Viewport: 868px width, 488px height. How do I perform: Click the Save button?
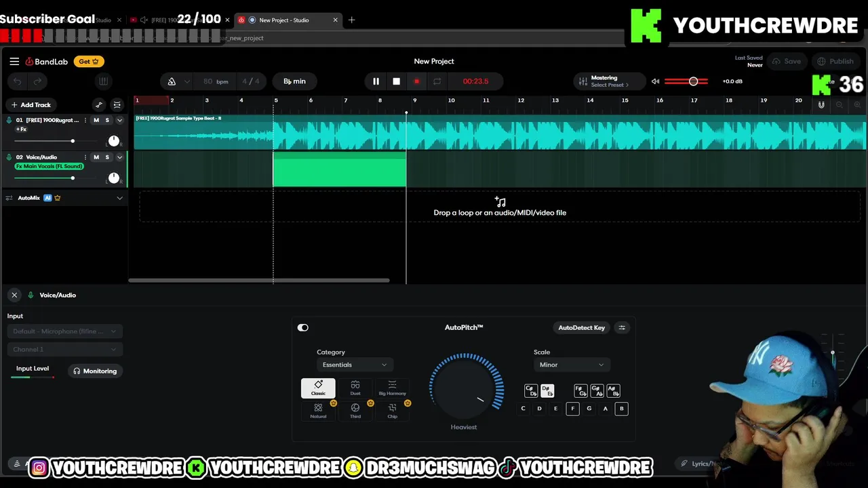click(787, 61)
